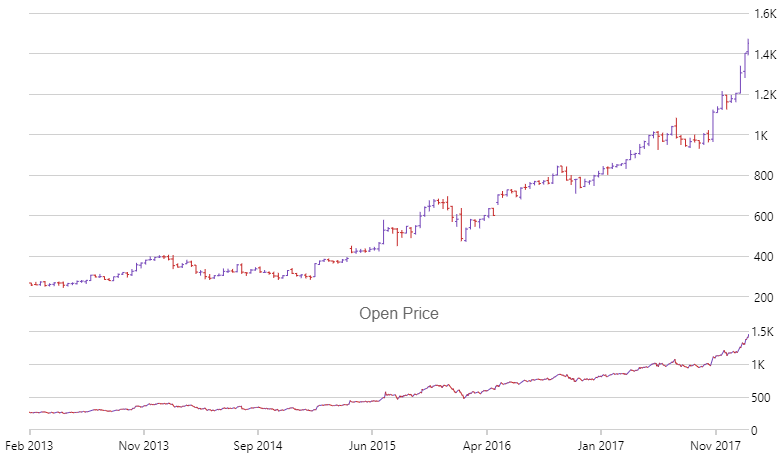
Task: Click the 'Nov 2013' date label
Action: pos(145,444)
